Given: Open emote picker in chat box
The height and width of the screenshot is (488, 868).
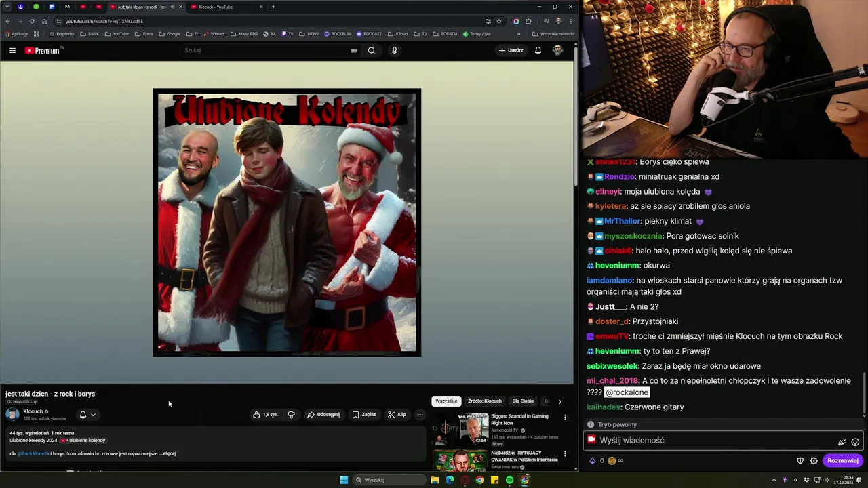Looking at the screenshot, I should tap(855, 442).
